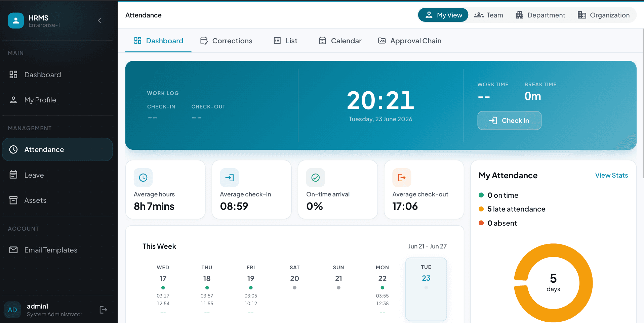Click the Attendance clock icon in sidebar
The image size is (644, 323).
click(13, 149)
